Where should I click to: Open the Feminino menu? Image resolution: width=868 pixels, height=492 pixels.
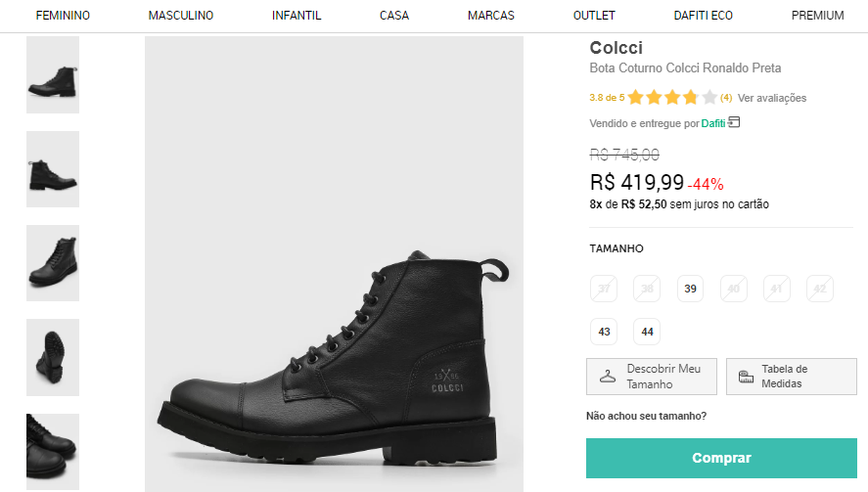pyautogui.click(x=63, y=16)
